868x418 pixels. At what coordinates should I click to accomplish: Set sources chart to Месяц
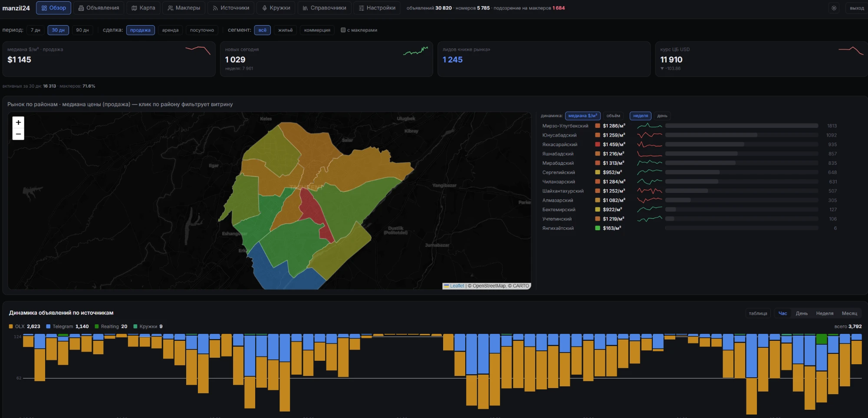(849, 313)
